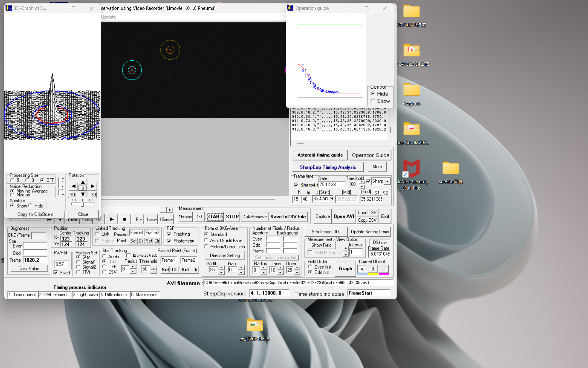Click the Light curve process tab
The width and height of the screenshot is (588, 368).
(85, 294)
